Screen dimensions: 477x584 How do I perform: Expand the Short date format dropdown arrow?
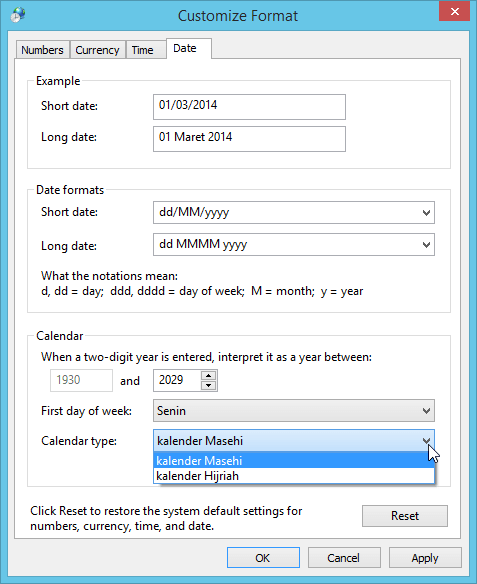(426, 213)
